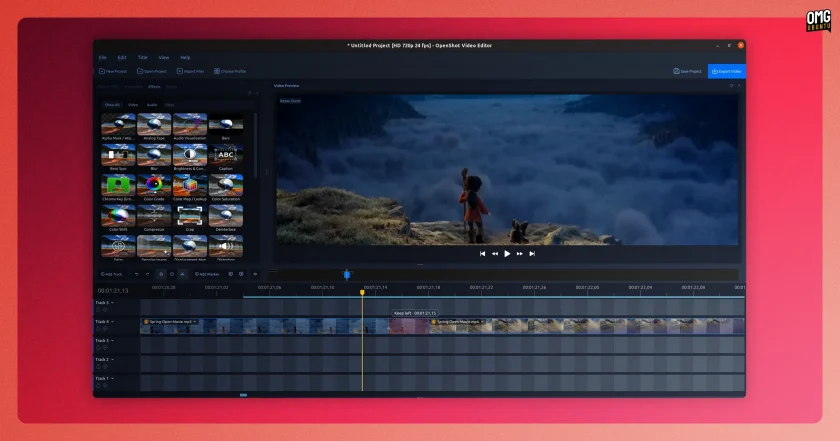Pick the Bars effect
This screenshot has height=441, width=840.
(x=226, y=124)
